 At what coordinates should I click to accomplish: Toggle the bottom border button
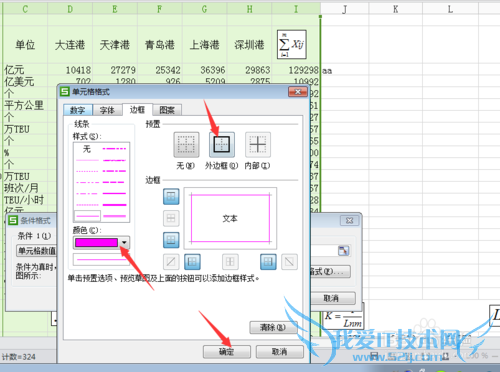[x=171, y=240]
